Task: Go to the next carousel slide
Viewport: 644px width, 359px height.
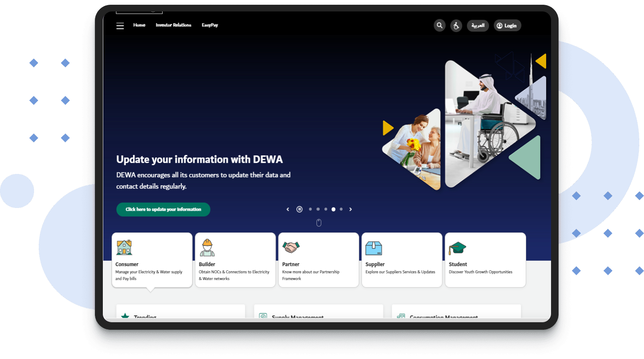Action: click(350, 209)
